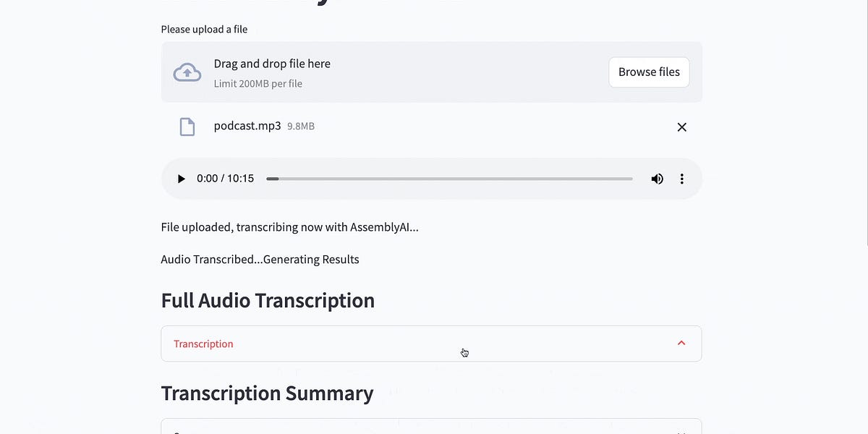Click the play icon to start the podcast

[x=181, y=179]
